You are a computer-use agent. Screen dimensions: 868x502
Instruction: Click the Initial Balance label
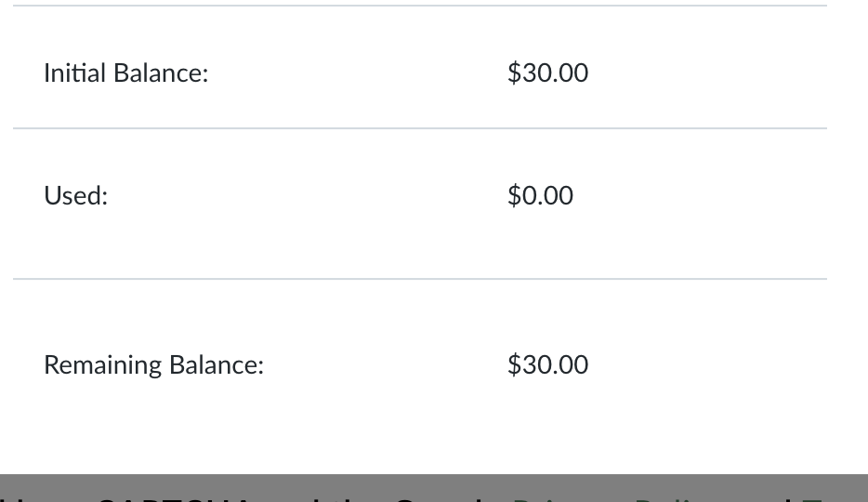[126, 73]
